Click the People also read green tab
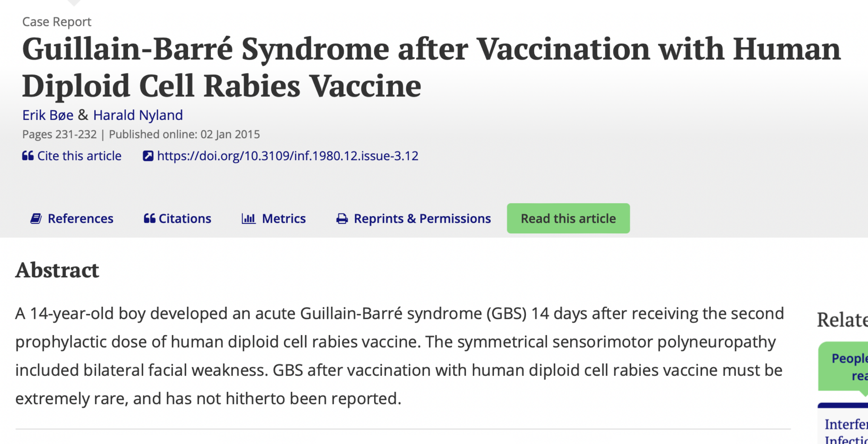868x444 pixels. pyautogui.click(x=843, y=367)
